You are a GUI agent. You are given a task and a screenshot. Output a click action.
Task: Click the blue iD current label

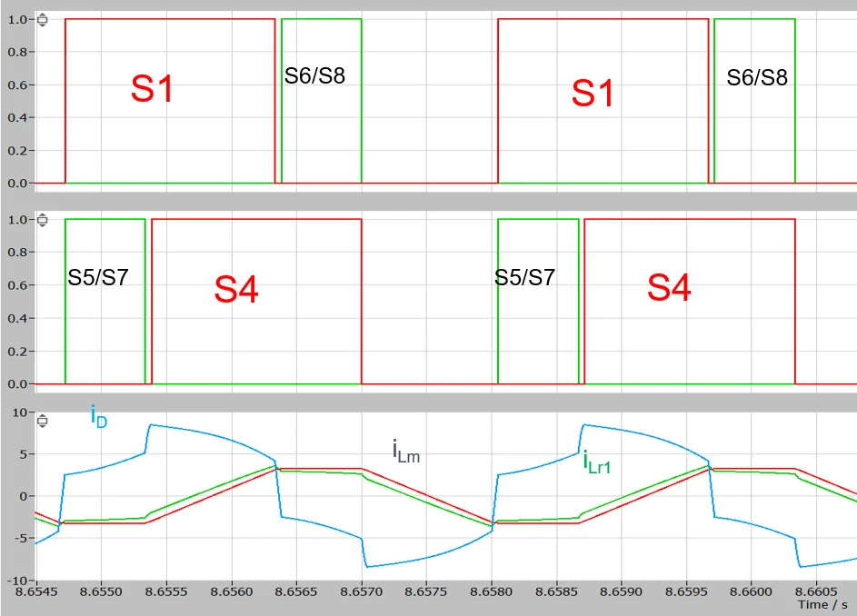coord(98,417)
